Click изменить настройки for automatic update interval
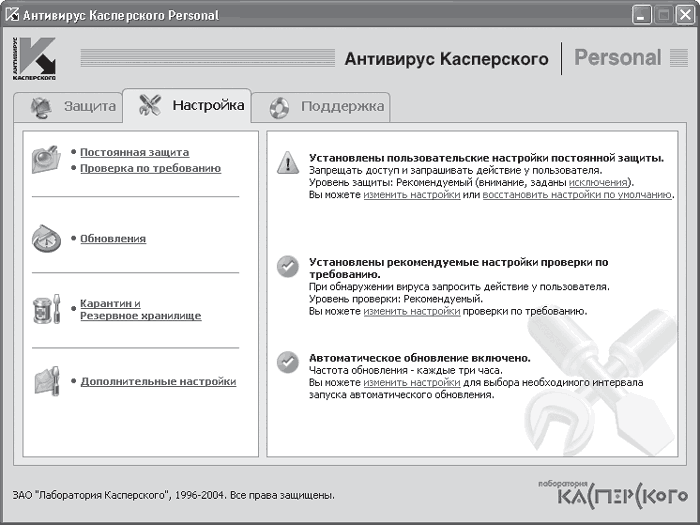Viewport: 700px width, 525px height. click(x=412, y=383)
